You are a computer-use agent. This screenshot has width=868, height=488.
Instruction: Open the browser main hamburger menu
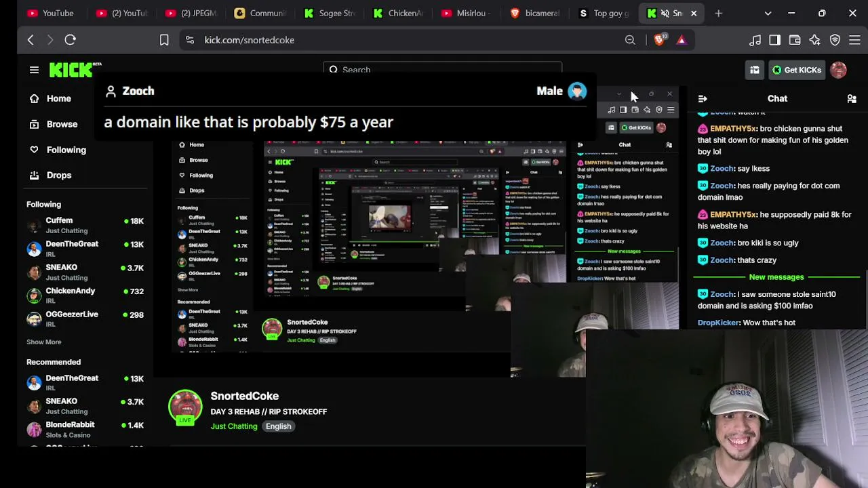tap(854, 40)
